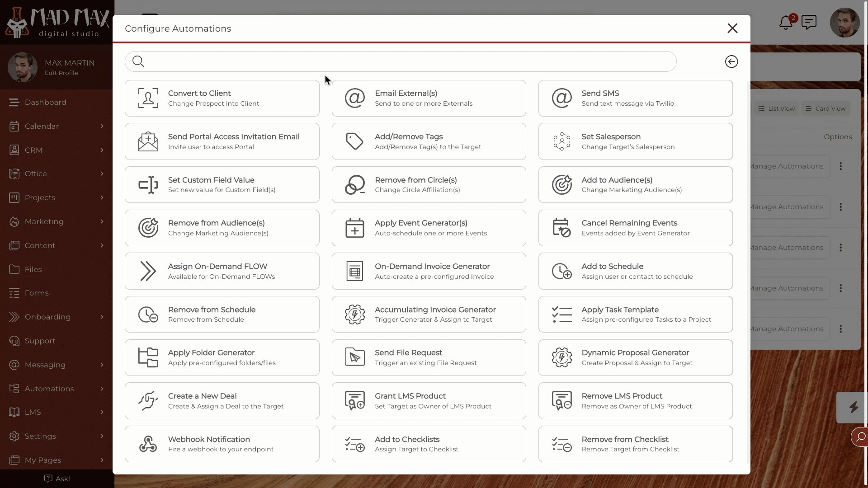Click the Webhook Notification icon
This screenshot has width=868, height=488.
click(147, 444)
